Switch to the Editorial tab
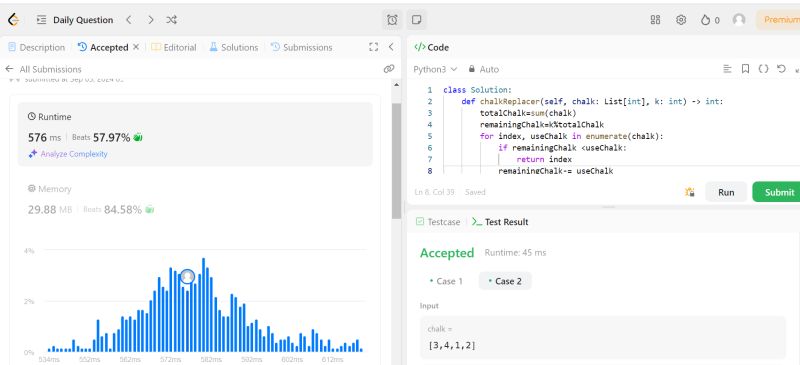800x365 pixels. click(173, 47)
